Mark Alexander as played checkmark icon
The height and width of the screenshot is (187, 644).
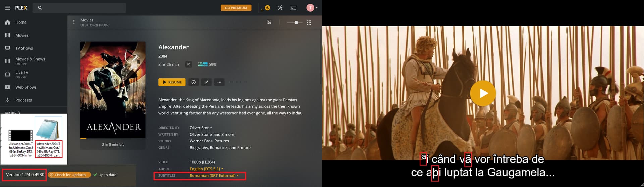(x=193, y=82)
